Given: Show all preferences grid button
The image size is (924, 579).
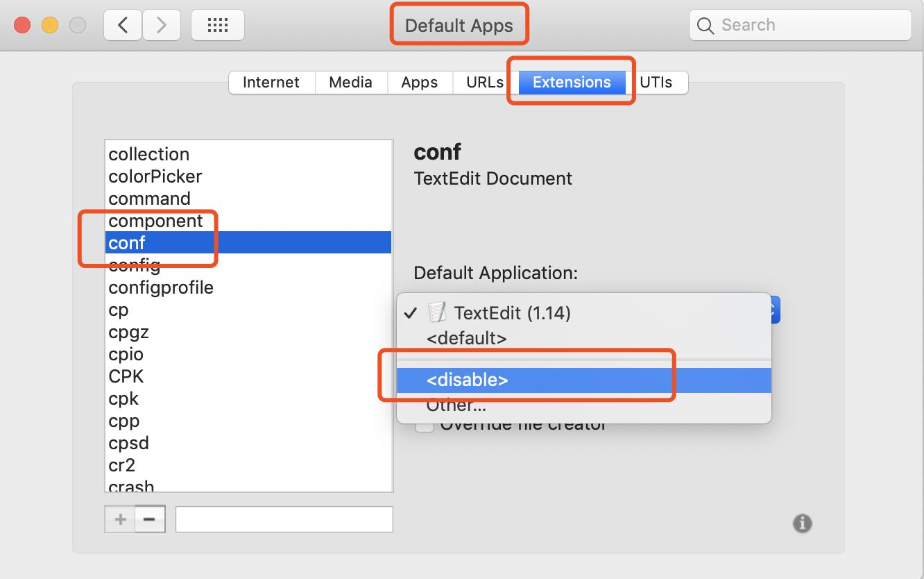Looking at the screenshot, I should coord(218,26).
